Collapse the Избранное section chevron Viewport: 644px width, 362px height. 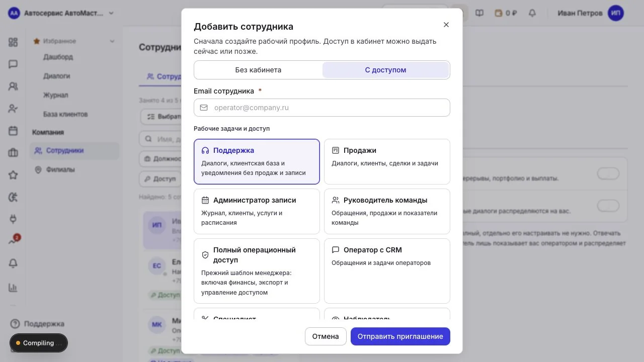click(x=112, y=41)
